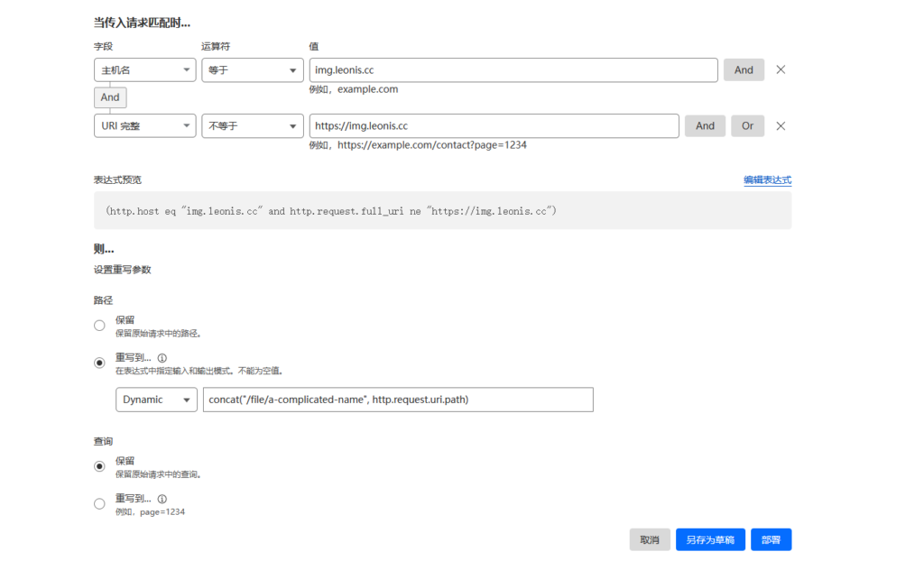Screen dimensions: 924x561
Task: Choose query 重写到 radio option
Action: point(99,504)
